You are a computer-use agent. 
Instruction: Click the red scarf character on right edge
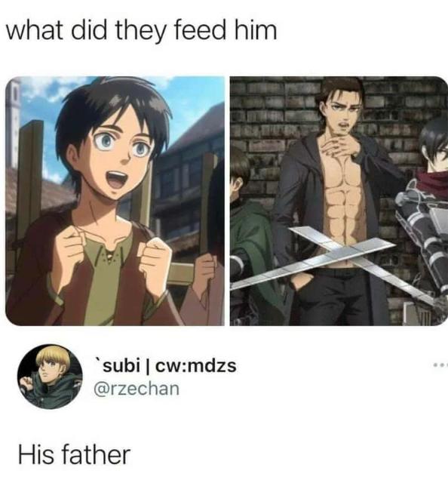click(428, 214)
